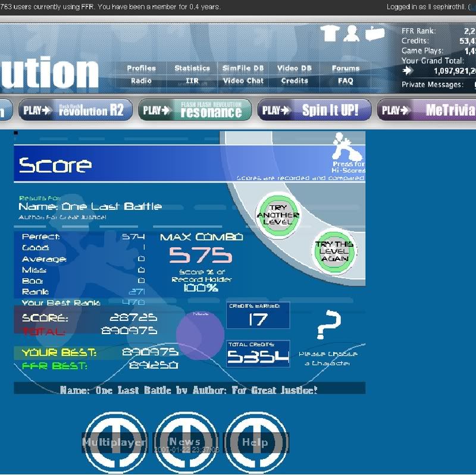Click the mailbox icon in header
Screen dimensions: 476x475
coord(375,33)
